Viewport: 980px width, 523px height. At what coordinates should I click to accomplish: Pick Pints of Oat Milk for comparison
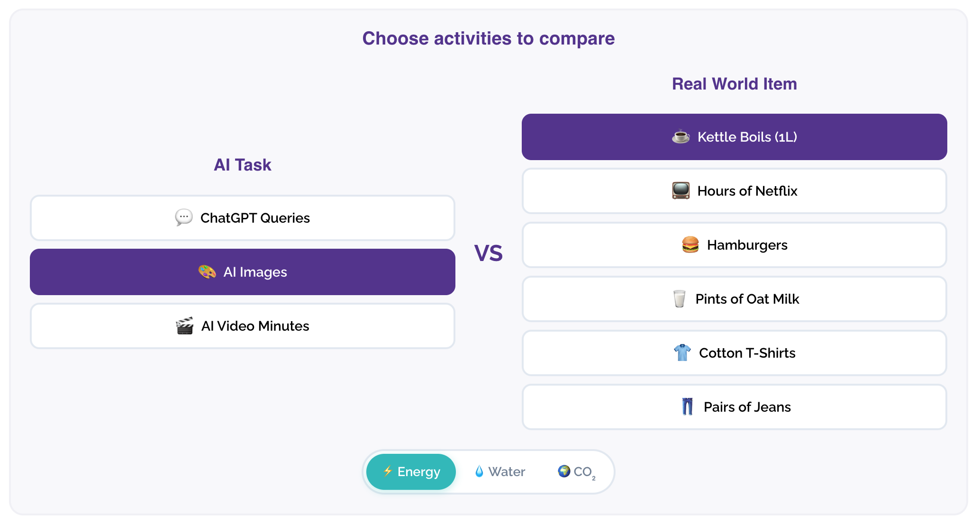coord(735,299)
